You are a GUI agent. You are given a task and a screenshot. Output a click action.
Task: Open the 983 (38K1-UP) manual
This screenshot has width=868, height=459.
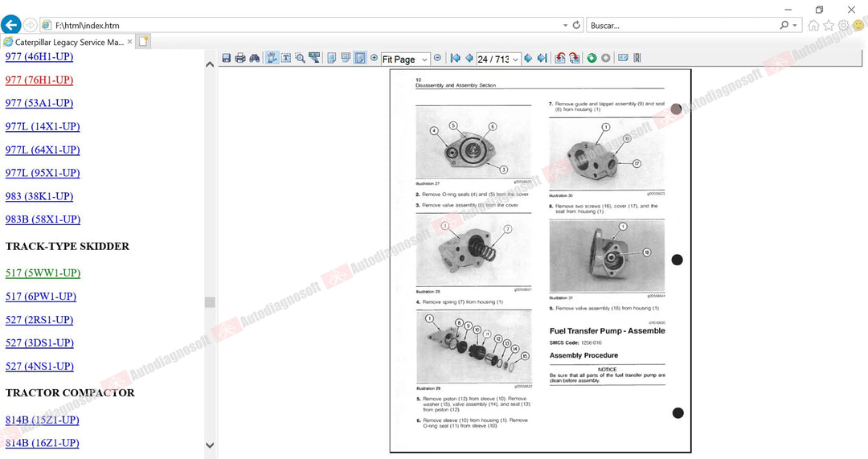coord(39,196)
